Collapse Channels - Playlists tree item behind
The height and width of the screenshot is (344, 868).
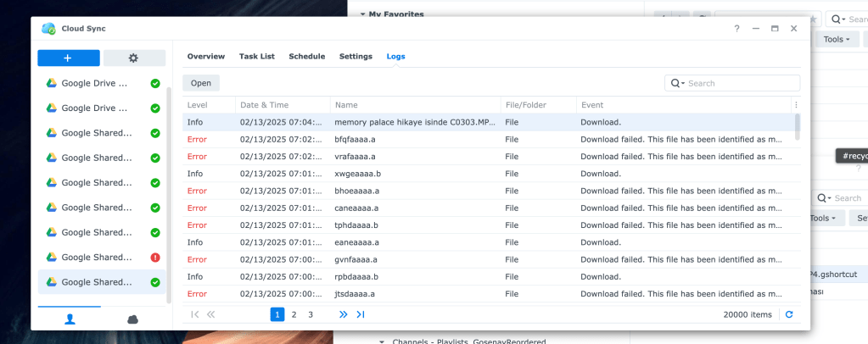(x=382, y=341)
